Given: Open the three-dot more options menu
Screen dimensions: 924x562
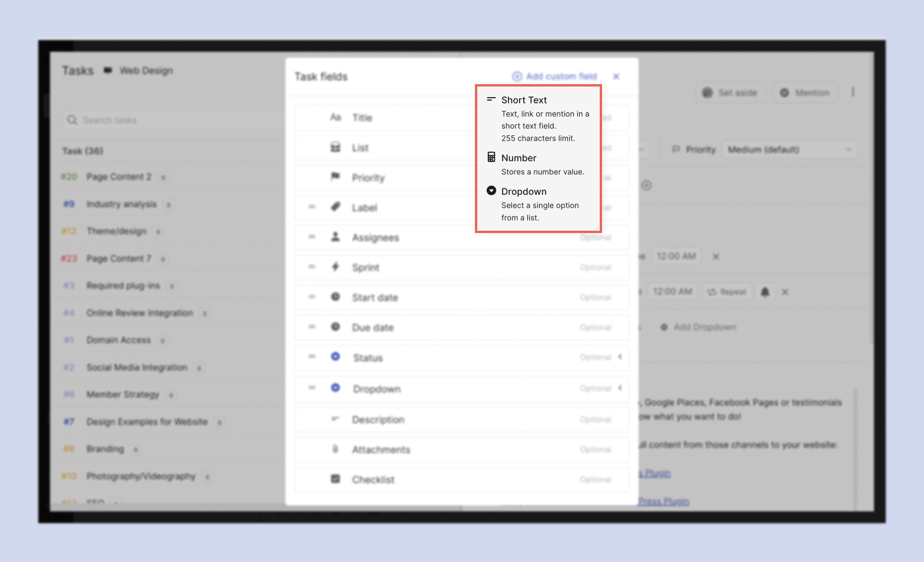Looking at the screenshot, I should [x=853, y=92].
